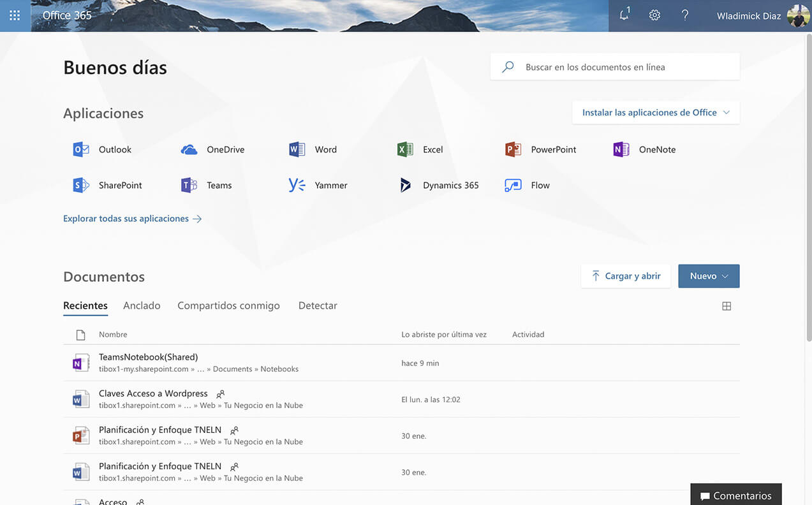The width and height of the screenshot is (812, 505).
Task: Click the Word icon for Claves Acceso a Wordpress
Action: click(81, 399)
